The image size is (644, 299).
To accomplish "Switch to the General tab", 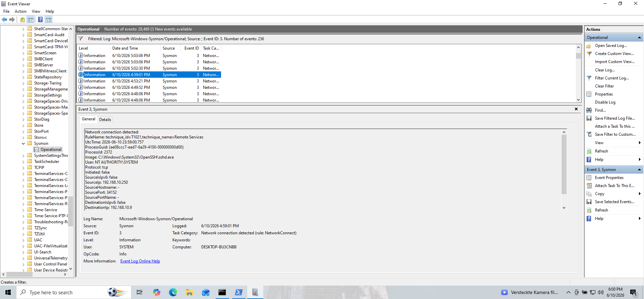I will coord(89,119).
